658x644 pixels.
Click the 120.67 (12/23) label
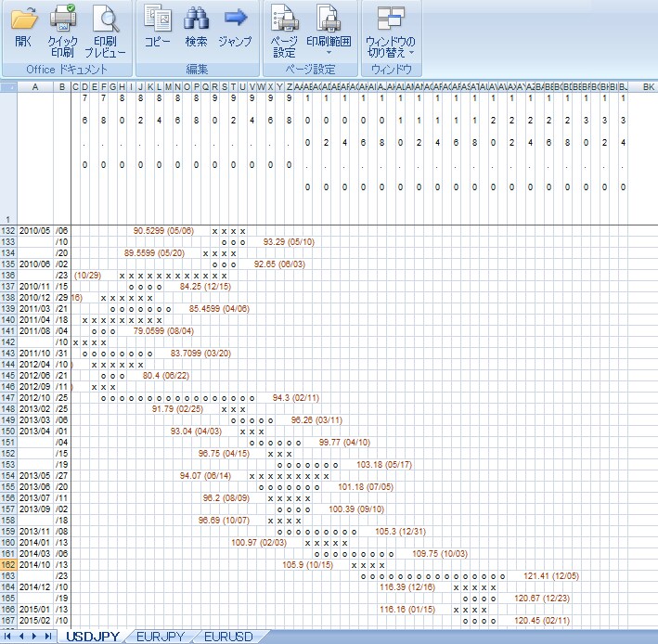point(542,599)
